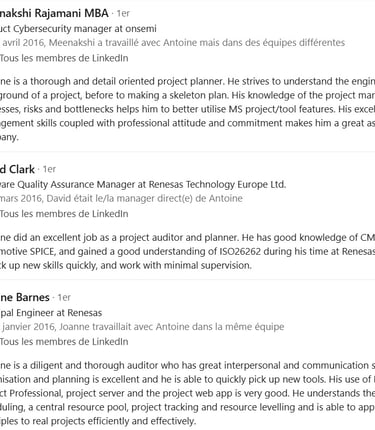Select the Cybersecurity manager at onsemi headline

pos(78,29)
